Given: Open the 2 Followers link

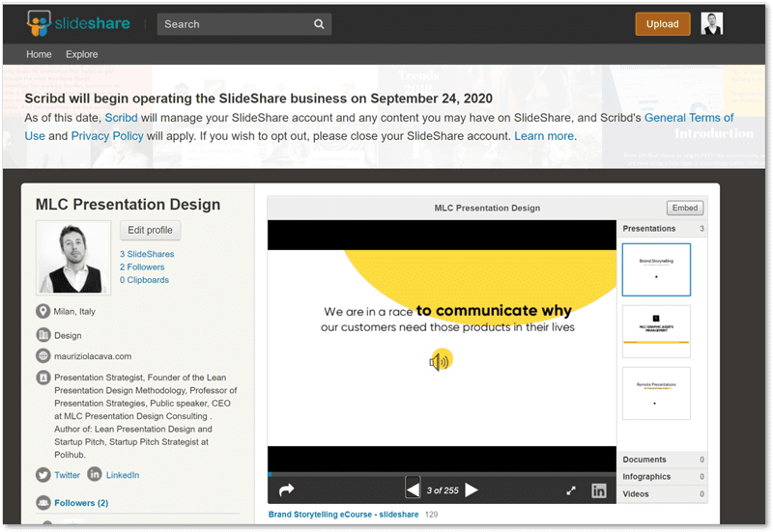Looking at the screenshot, I should coord(142,267).
